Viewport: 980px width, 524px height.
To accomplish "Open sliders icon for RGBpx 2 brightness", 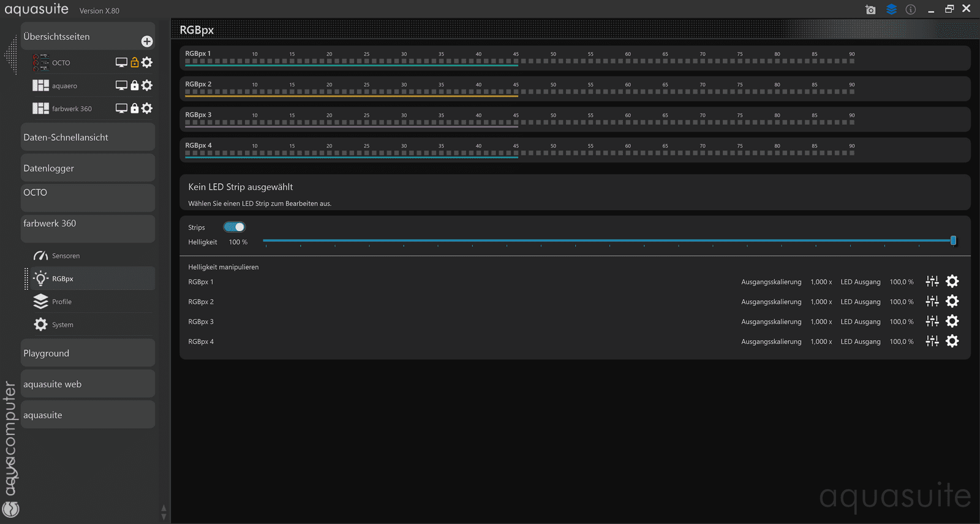I will pos(932,301).
